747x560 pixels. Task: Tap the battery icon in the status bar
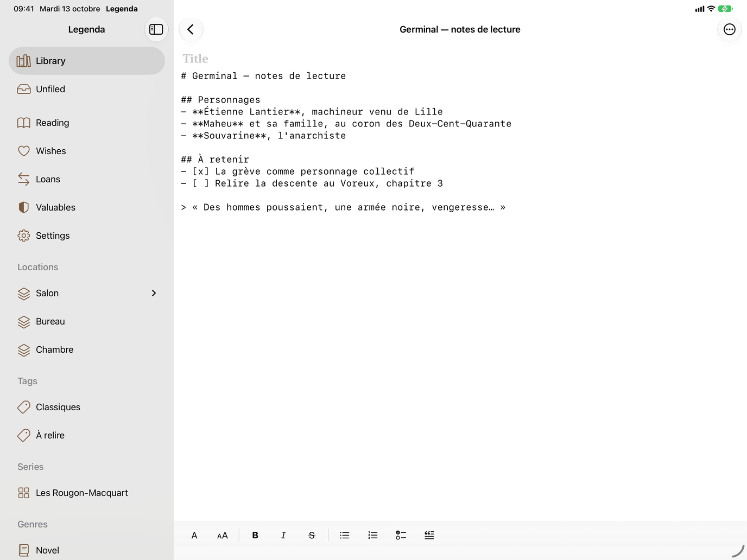pos(725,9)
